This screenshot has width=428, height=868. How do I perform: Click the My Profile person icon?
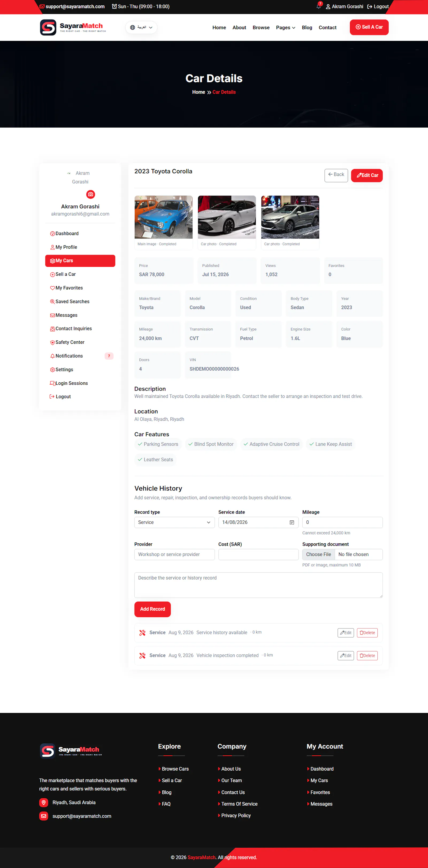(52, 247)
